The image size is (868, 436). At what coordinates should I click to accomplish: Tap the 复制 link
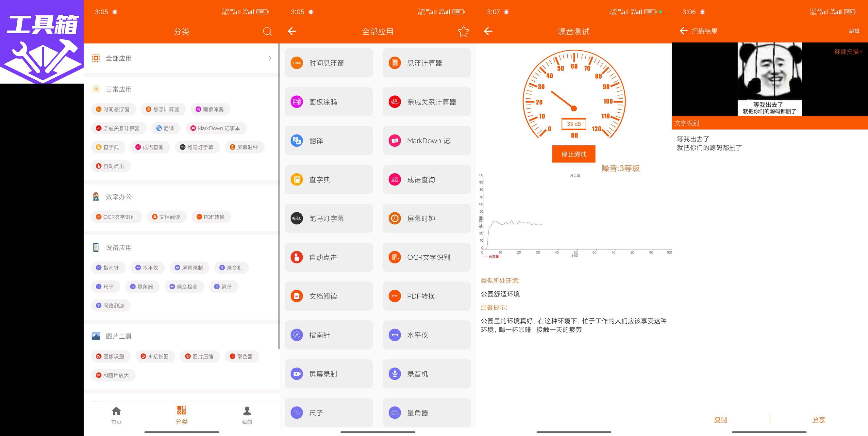[x=720, y=419]
